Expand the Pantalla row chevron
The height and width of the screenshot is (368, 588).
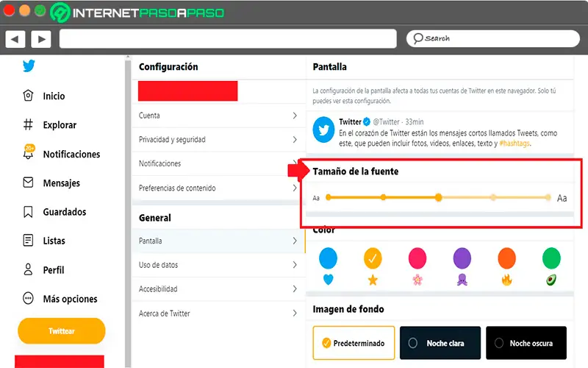pyautogui.click(x=295, y=241)
